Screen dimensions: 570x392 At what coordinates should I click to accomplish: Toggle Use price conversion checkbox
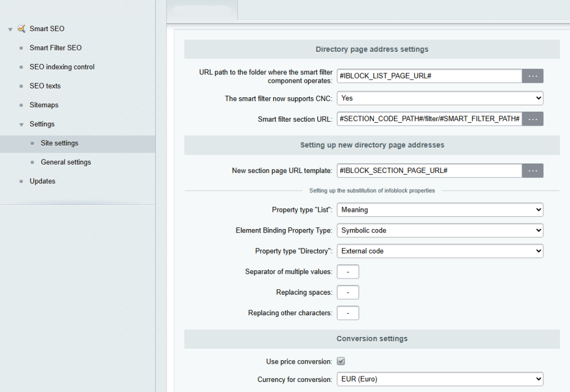pos(341,361)
